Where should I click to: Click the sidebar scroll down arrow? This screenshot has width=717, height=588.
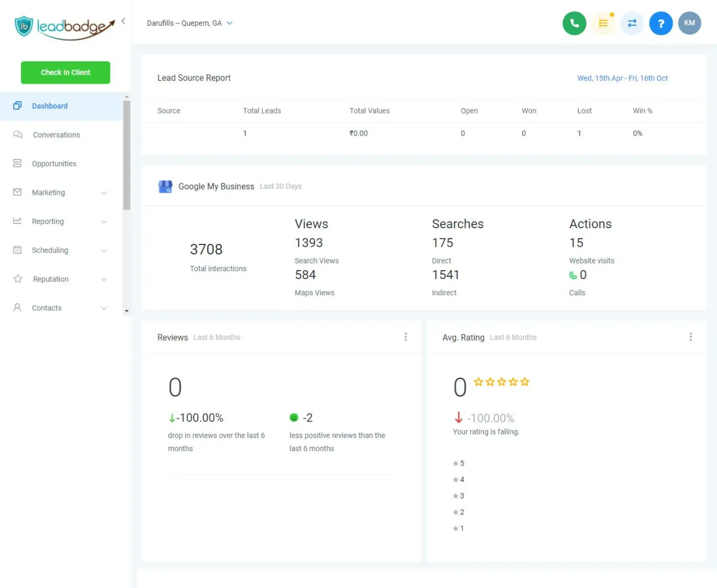tap(127, 311)
